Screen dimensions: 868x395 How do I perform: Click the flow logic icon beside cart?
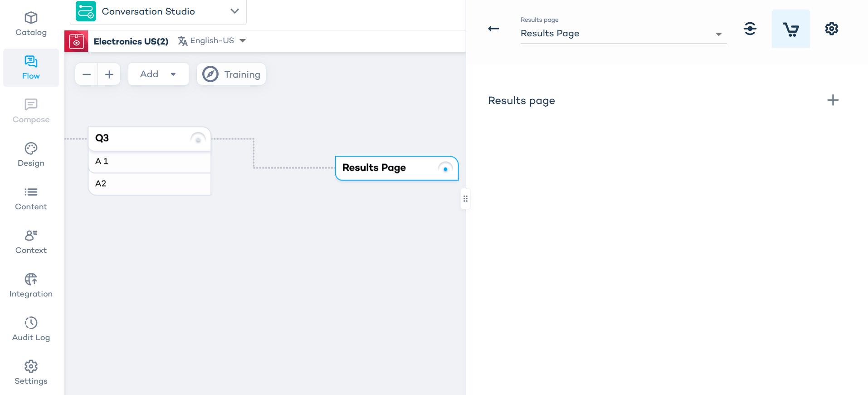coord(750,29)
